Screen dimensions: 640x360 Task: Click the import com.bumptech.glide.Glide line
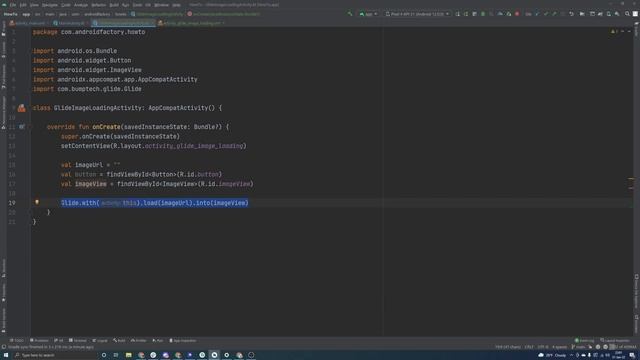click(87, 89)
